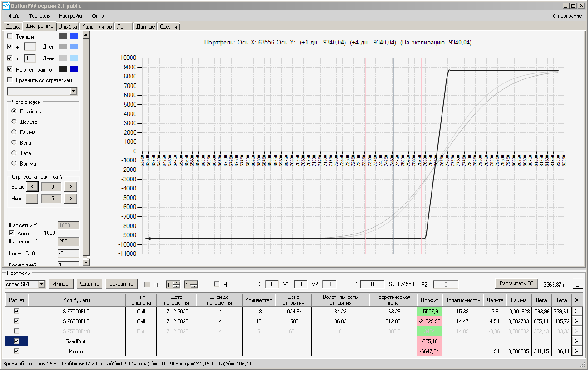Image resolution: width=588 pixels, height=370 pixels.
Task: Increase the Выше percentage with right arrow
Action: click(x=71, y=186)
